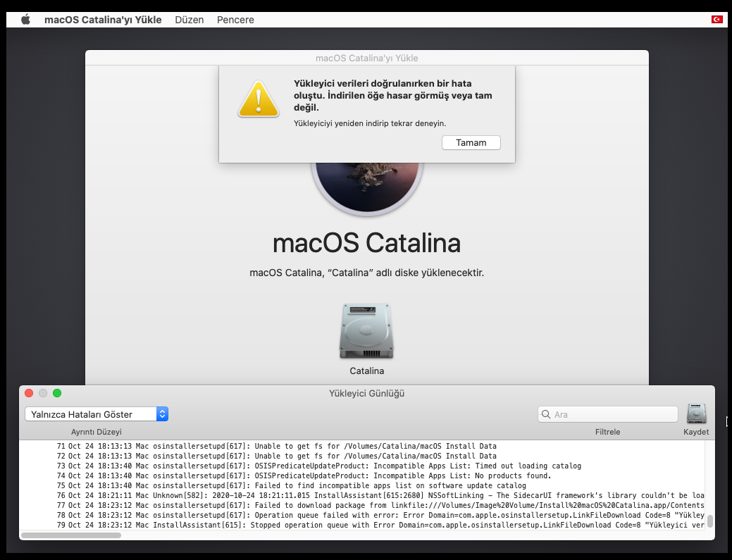This screenshot has height=560, width=732.
Task: Select log line 77 about failed package download
Action: [x=352, y=505]
